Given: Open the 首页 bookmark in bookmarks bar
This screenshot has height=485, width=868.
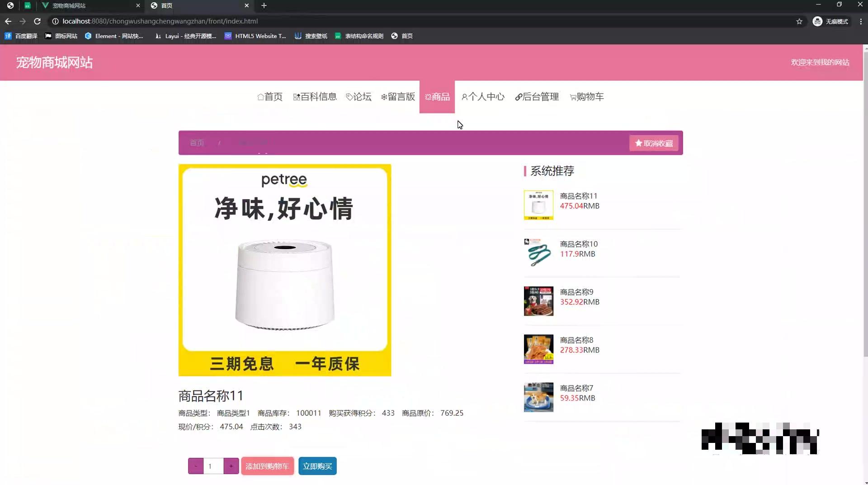Looking at the screenshot, I should point(402,36).
